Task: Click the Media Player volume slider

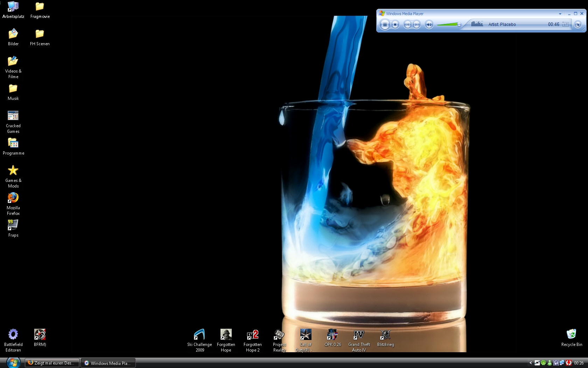Action: tap(449, 25)
